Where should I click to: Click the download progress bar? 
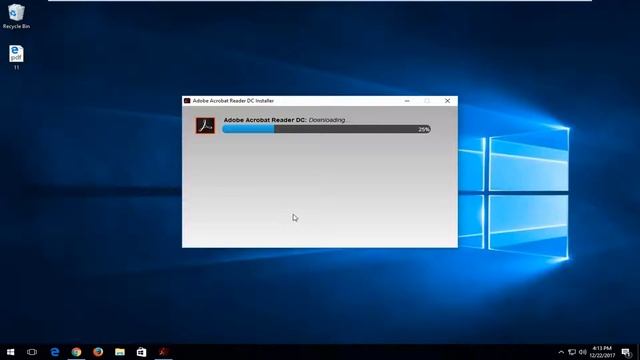point(326,129)
